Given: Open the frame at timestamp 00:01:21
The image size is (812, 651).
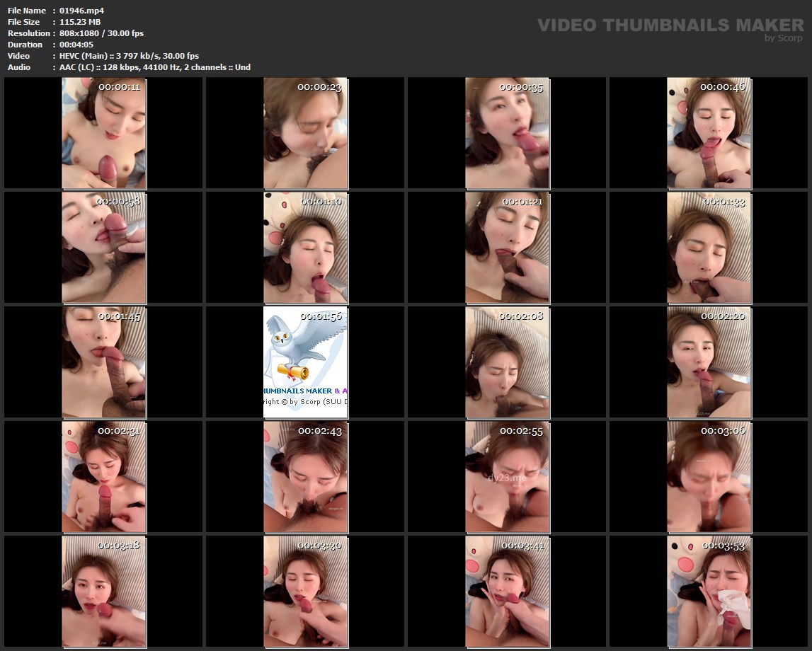Looking at the screenshot, I should point(507,247).
